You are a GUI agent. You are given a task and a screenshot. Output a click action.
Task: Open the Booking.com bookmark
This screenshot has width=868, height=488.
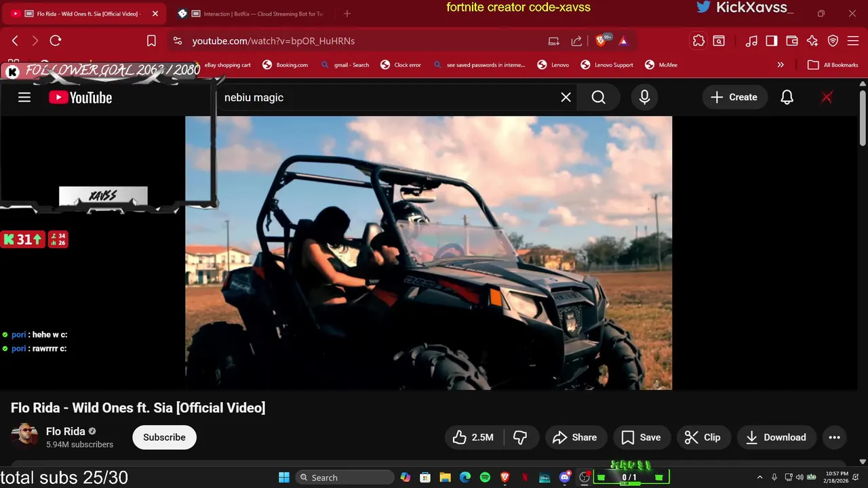tap(285, 65)
